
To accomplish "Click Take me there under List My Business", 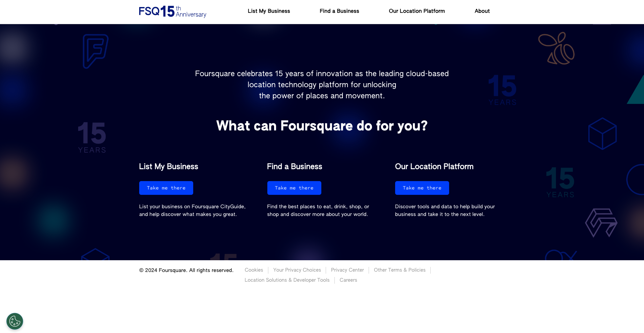I will click(x=166, y=188).
